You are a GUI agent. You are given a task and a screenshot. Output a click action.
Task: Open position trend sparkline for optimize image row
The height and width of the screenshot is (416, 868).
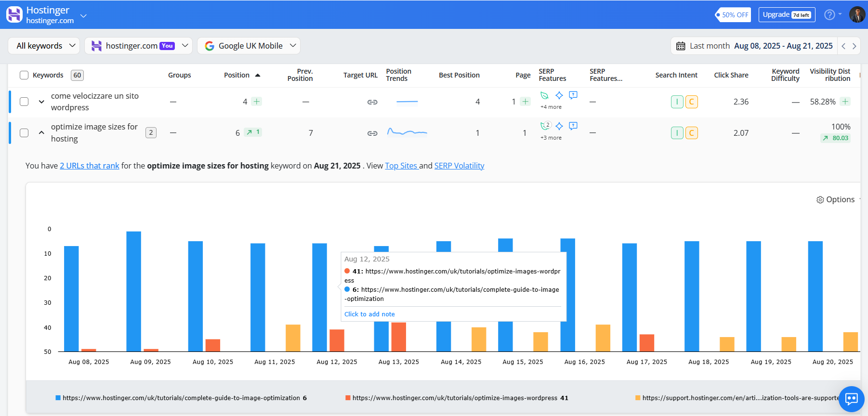click(407, 132)
